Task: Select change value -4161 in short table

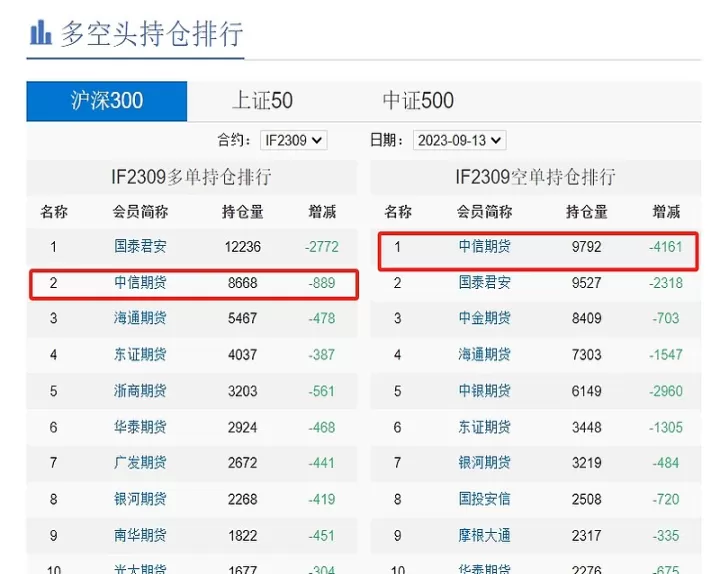Action: click(x=666, y=247)
